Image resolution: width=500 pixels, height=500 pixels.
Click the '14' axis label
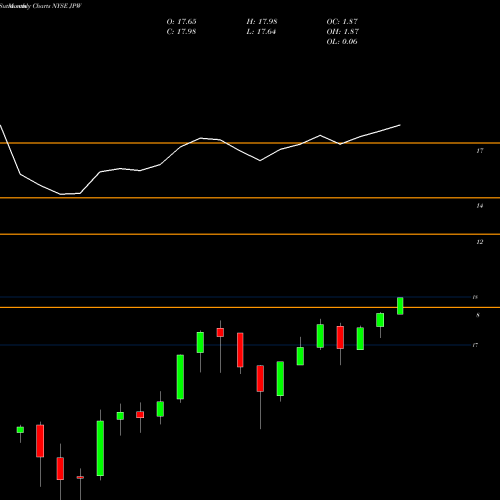tap(479, 206)
